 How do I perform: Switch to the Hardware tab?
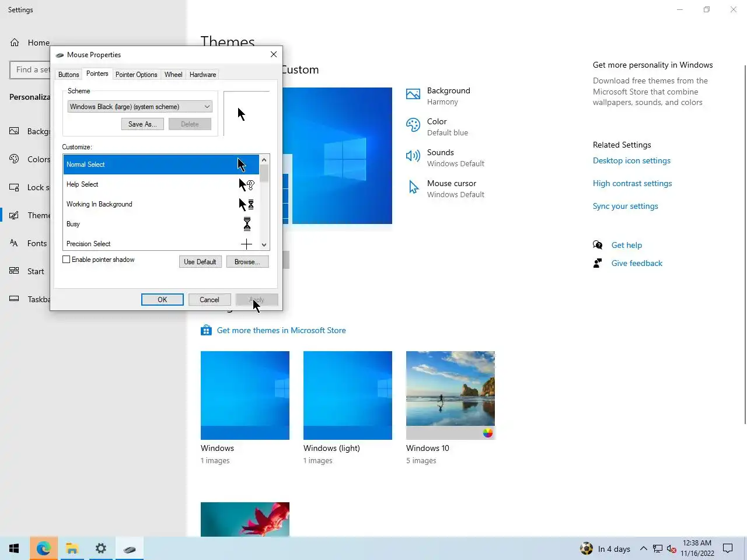(x=203, y=75)
